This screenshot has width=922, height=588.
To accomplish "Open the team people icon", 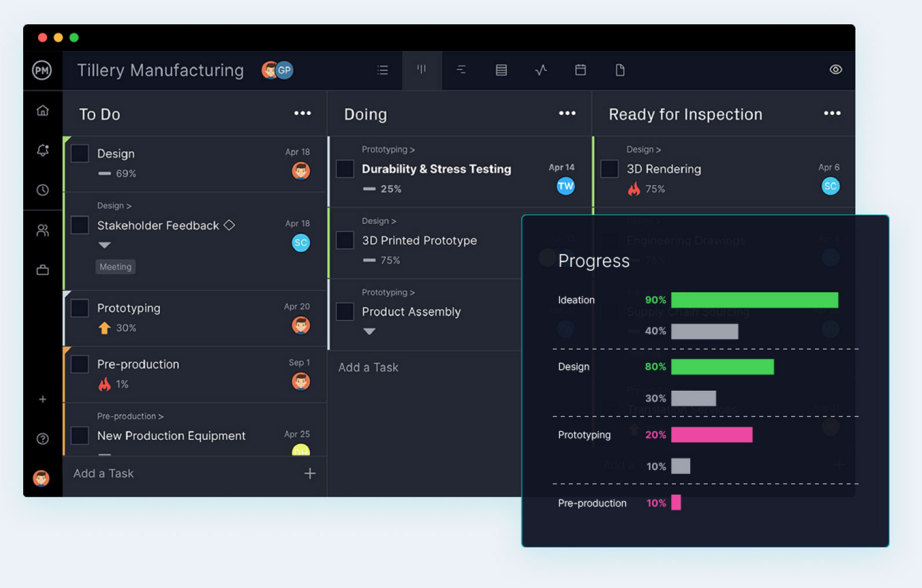I will coord(42,230).
